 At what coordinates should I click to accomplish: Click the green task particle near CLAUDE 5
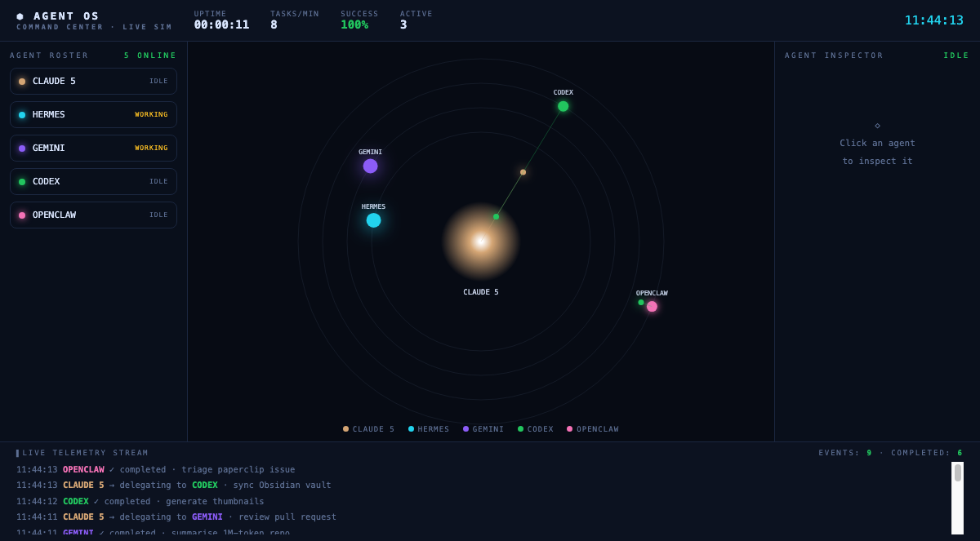496,216
